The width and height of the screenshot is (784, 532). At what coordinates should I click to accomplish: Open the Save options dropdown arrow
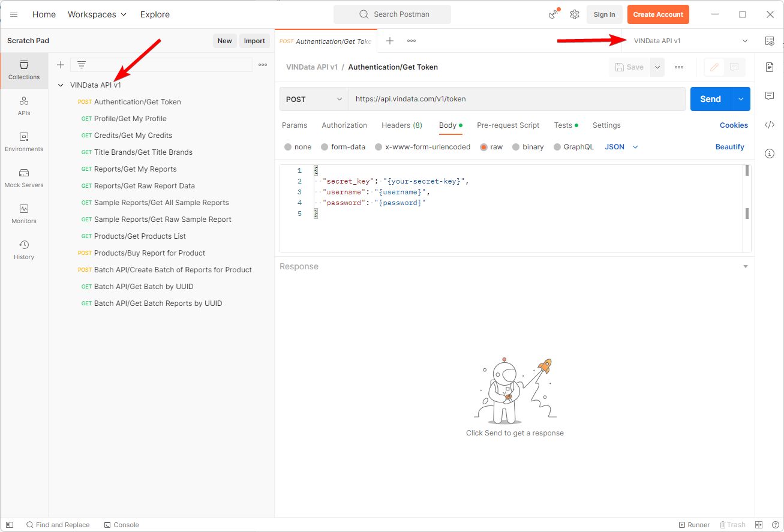click(657, 67)
